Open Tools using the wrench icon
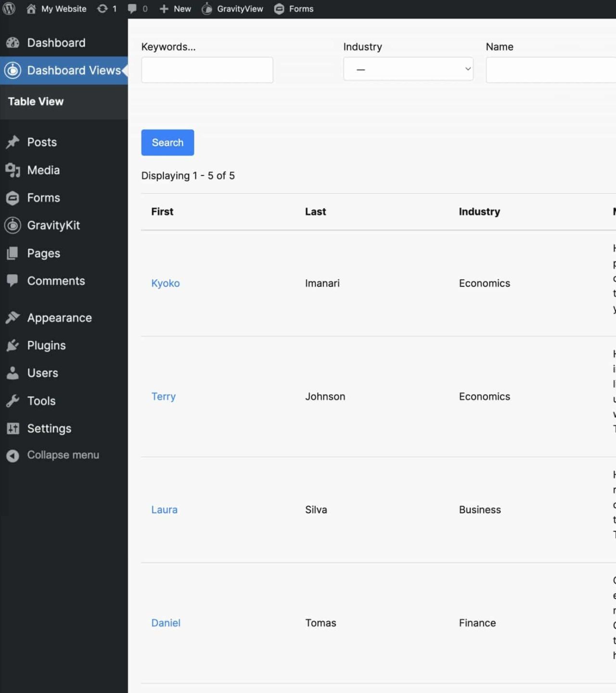This screenshot has width=616, height=693. [x=12, y=400]
